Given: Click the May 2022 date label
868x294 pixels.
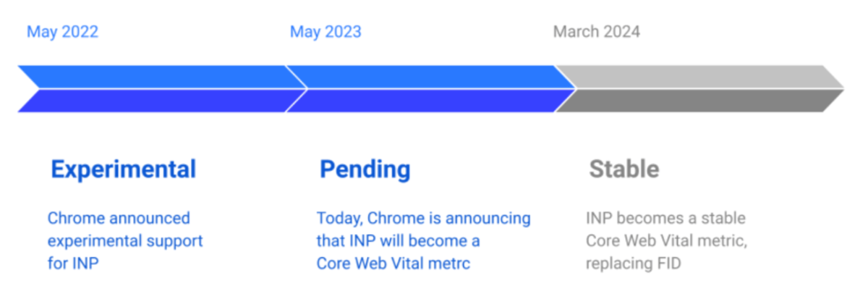Looking at the screenshot, I should click(x=62, y=32).
